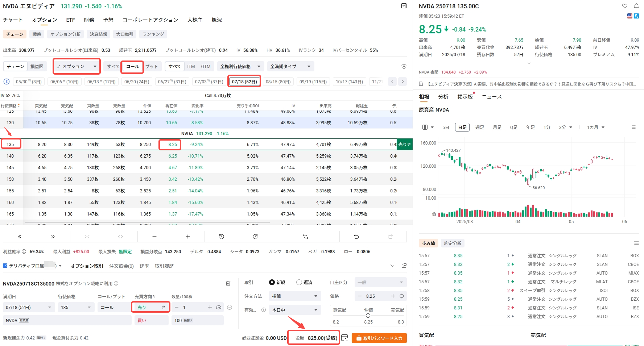Pop out the order panel window
Viewport: 644px width, 346px height.
(404, 266)
